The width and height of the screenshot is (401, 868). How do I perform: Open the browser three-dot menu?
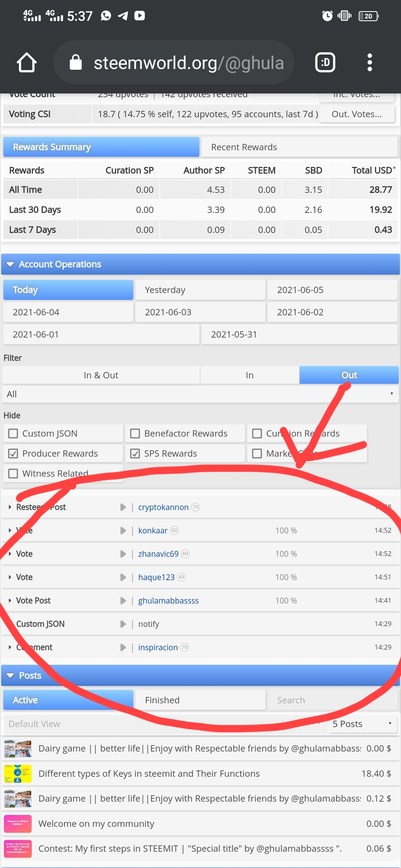(x=369, y=62)
